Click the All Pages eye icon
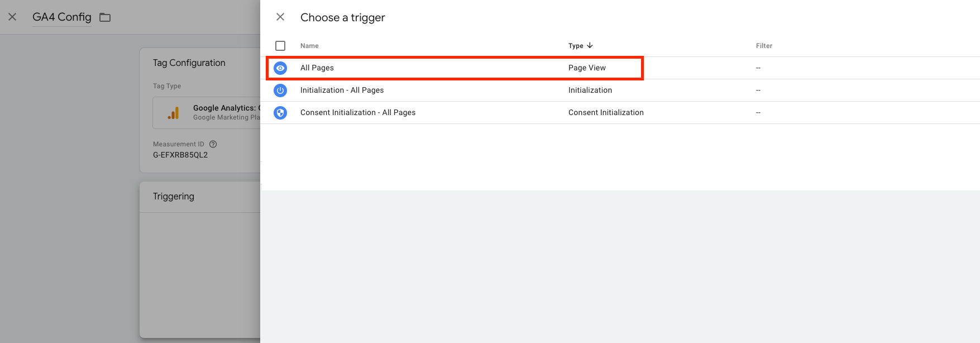The height and width of the screenshot is (343, 980). pos(280,68)
